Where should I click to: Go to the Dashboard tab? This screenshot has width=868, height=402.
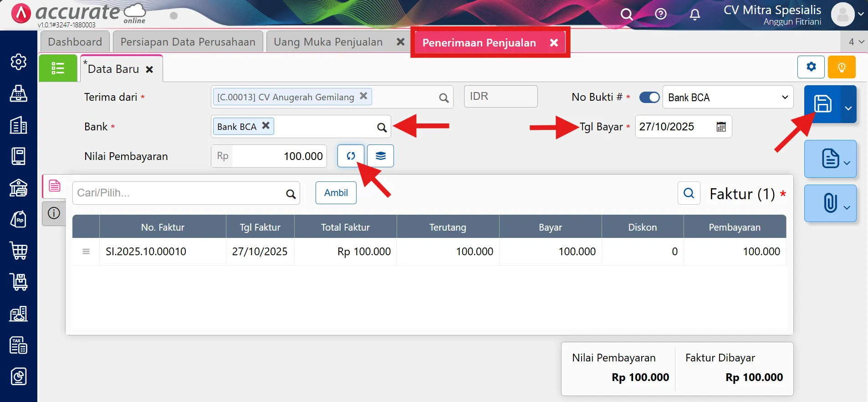point(75,42)
